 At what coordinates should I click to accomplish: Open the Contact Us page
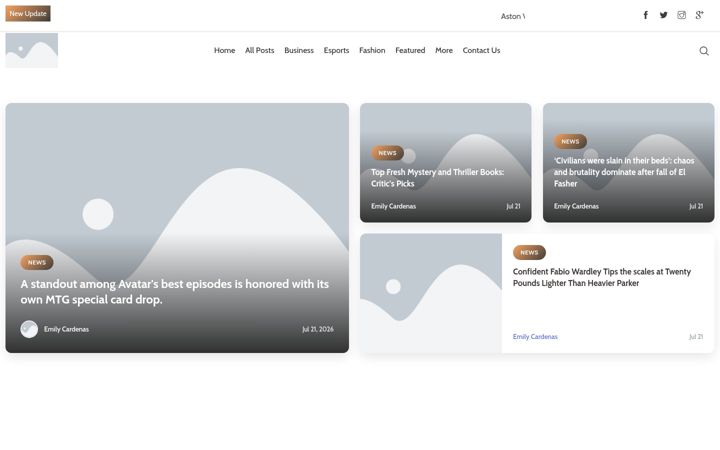pyautogui.click(x=481, y=51)
